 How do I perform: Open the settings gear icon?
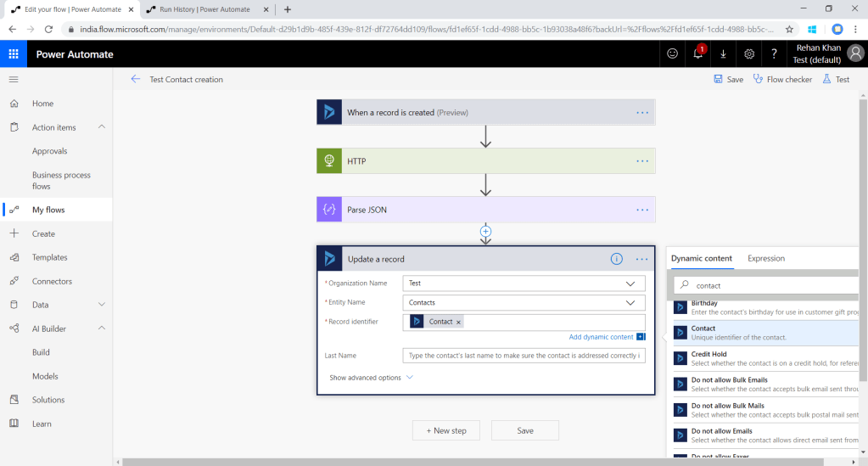749,54
